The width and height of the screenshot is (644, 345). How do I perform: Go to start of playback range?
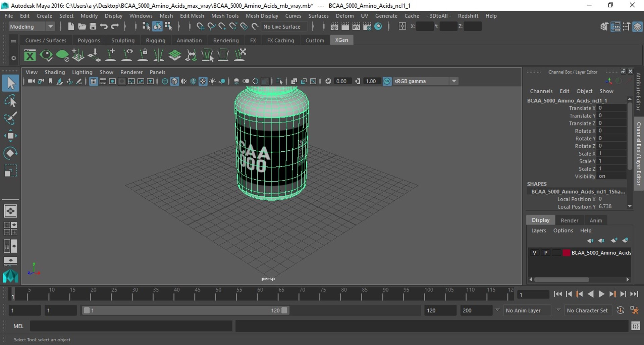tap(558, 294)
